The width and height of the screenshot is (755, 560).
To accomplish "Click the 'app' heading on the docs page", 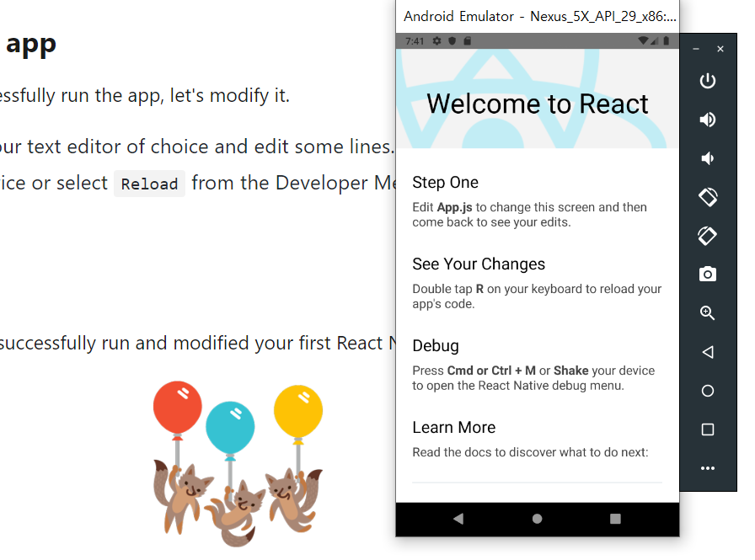I will [31, 45].
